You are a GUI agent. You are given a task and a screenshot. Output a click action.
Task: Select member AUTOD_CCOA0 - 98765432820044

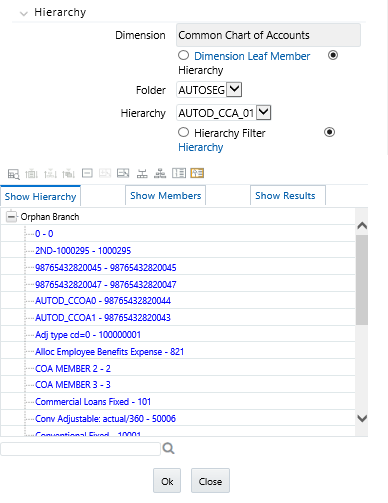tap(103, 301)
